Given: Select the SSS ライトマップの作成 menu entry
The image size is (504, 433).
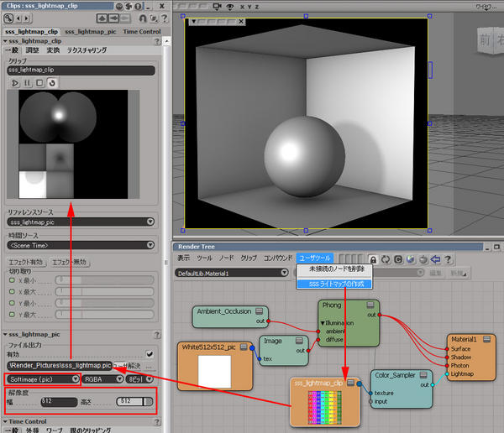Looking at the screenshot, I should [335, 284].
